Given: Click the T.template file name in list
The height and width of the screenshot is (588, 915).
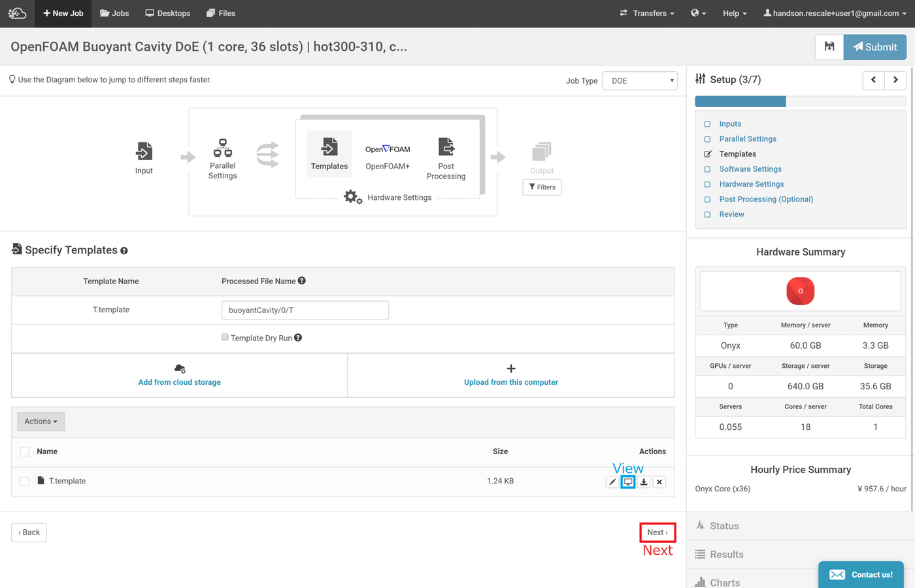Looking at the screenshot, I should coord(67,482).
